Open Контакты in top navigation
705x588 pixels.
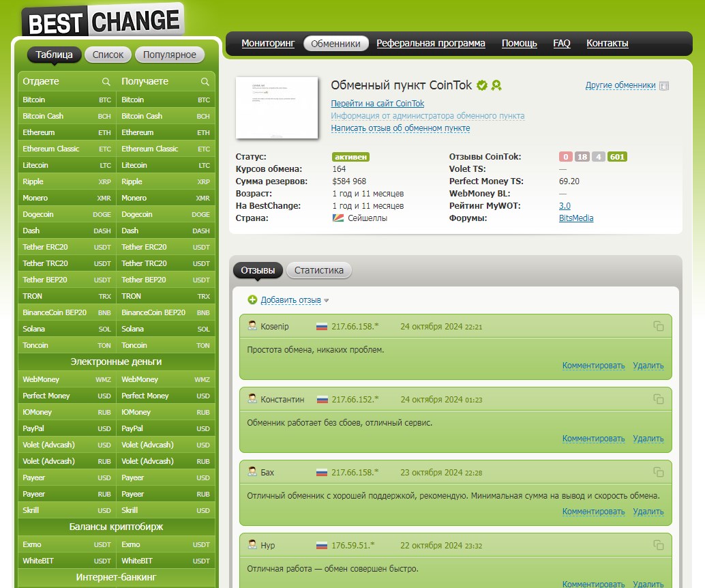(x=607, y=43)
